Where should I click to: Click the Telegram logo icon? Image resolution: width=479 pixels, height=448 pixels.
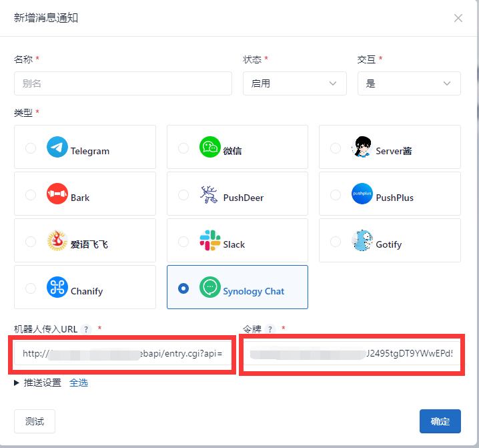[x=57, y=147]
